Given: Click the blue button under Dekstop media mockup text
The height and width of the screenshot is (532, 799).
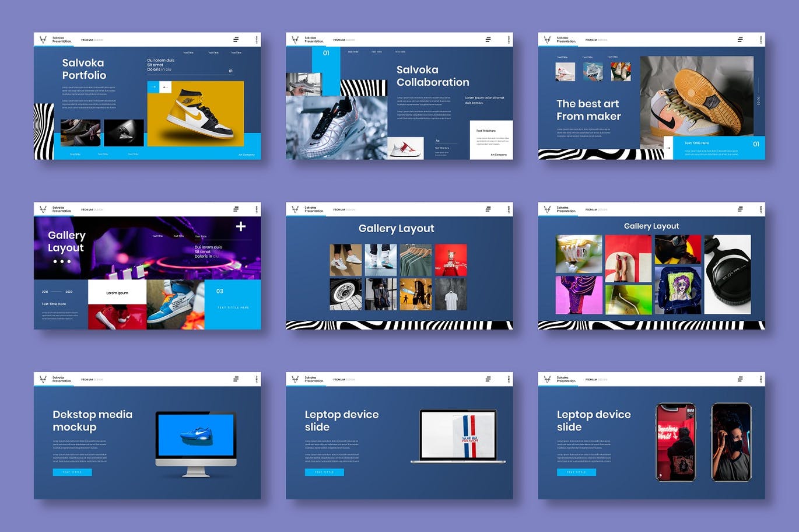Looking at the screenshot, I should coord(72,472).
